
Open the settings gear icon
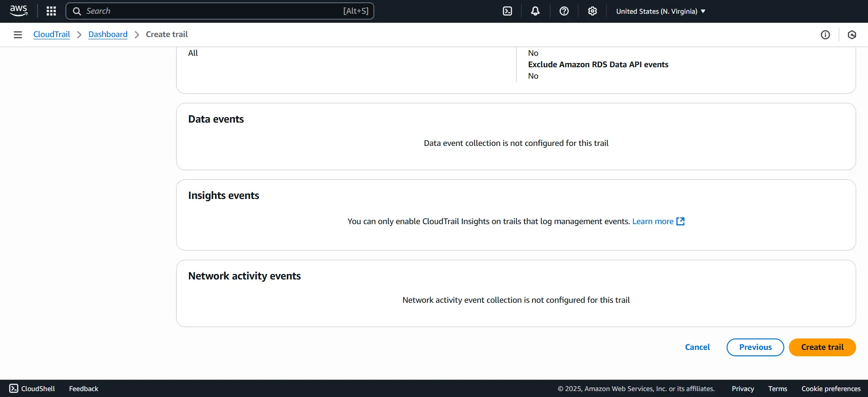593,11
